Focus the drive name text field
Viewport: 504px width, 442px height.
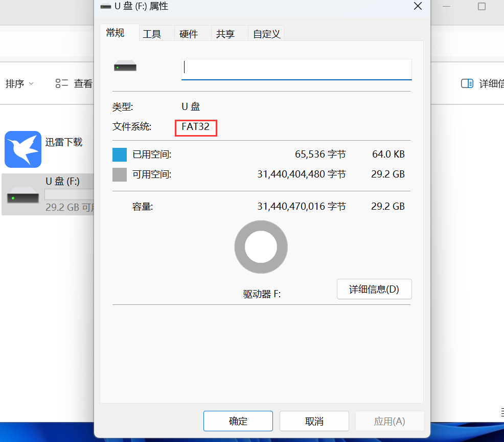coord(296,69)
